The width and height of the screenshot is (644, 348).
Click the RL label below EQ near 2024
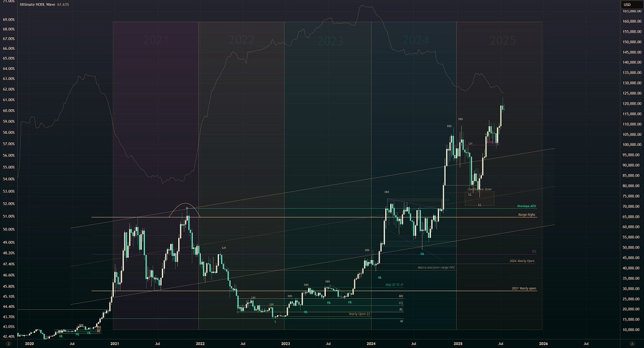(x=400, y=309)
